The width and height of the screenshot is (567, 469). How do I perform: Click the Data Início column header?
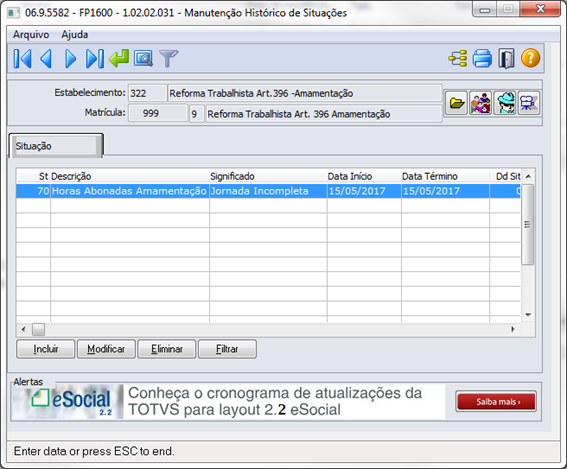click(364, 176)
